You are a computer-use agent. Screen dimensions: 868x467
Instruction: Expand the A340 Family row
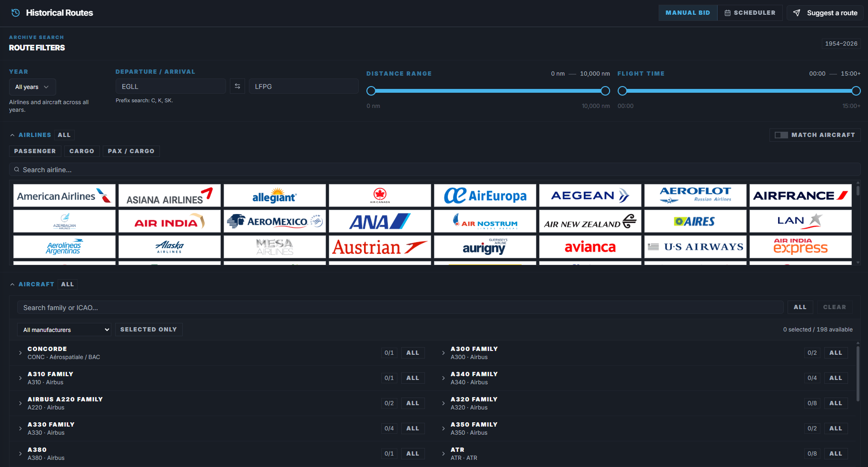coord(444,378)
